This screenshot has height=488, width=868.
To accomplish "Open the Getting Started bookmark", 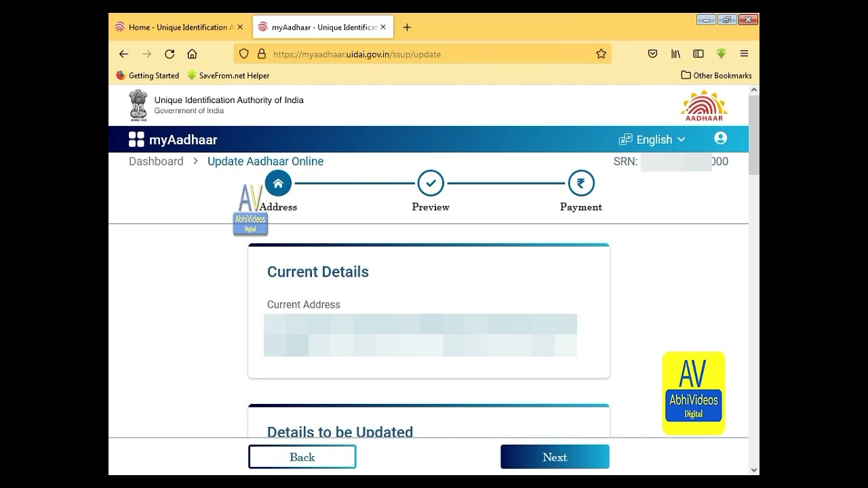I will [x=148, y=76].
